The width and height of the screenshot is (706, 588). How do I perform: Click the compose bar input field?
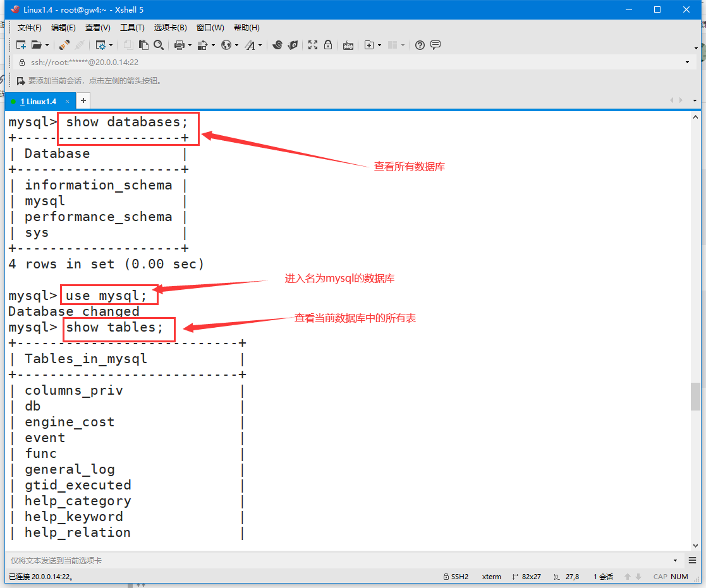tap(340, 560)
